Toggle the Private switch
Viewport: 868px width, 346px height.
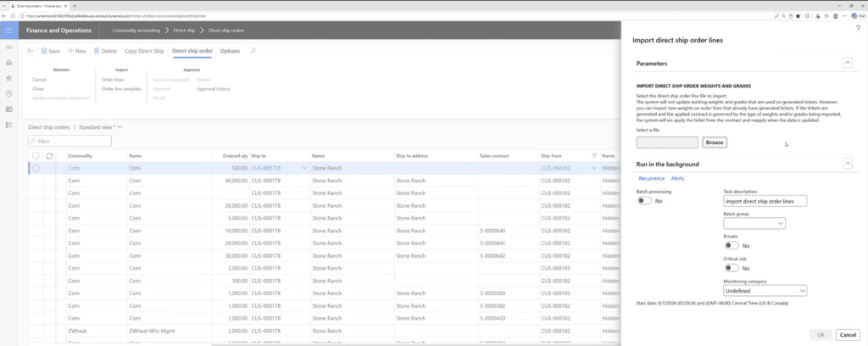click(x=731, y=245)
